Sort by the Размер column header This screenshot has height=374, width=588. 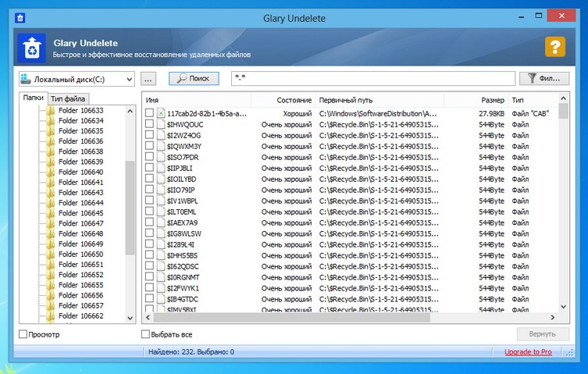[x=476, y=100]
